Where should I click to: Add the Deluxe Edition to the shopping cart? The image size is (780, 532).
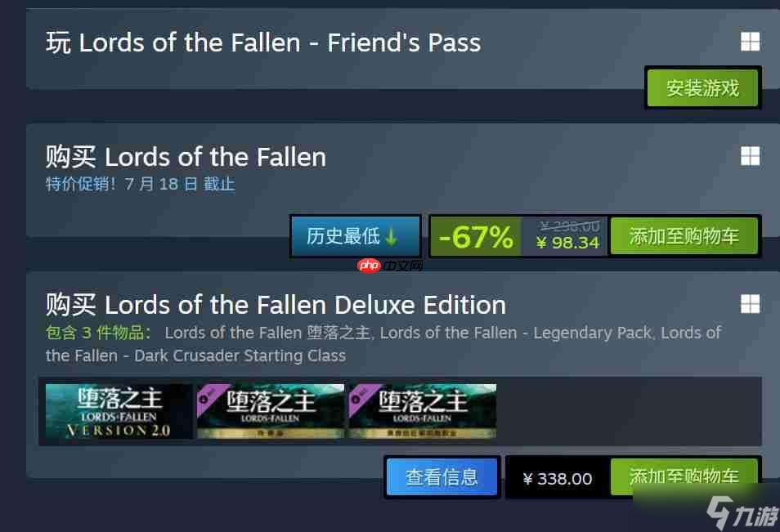(685, 476)
